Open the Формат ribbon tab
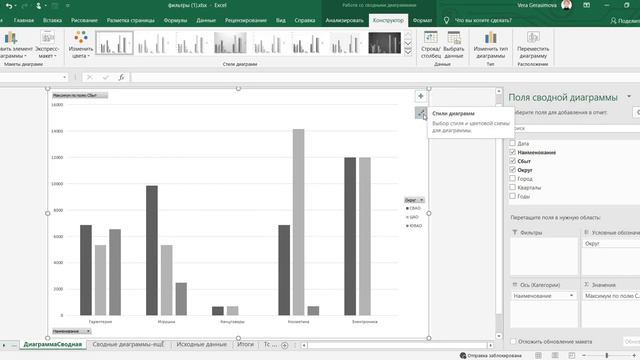The width and height of the screenshot is (640, 360). [x=422, y=20]
